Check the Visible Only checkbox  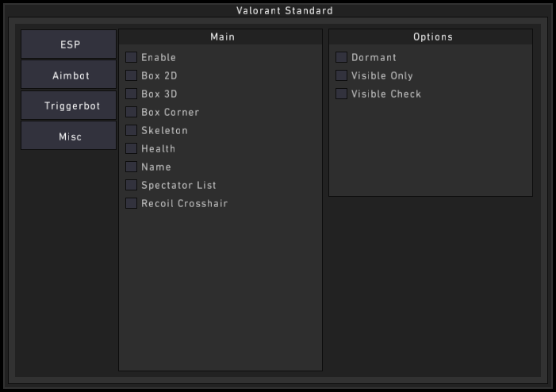(342, 75)
